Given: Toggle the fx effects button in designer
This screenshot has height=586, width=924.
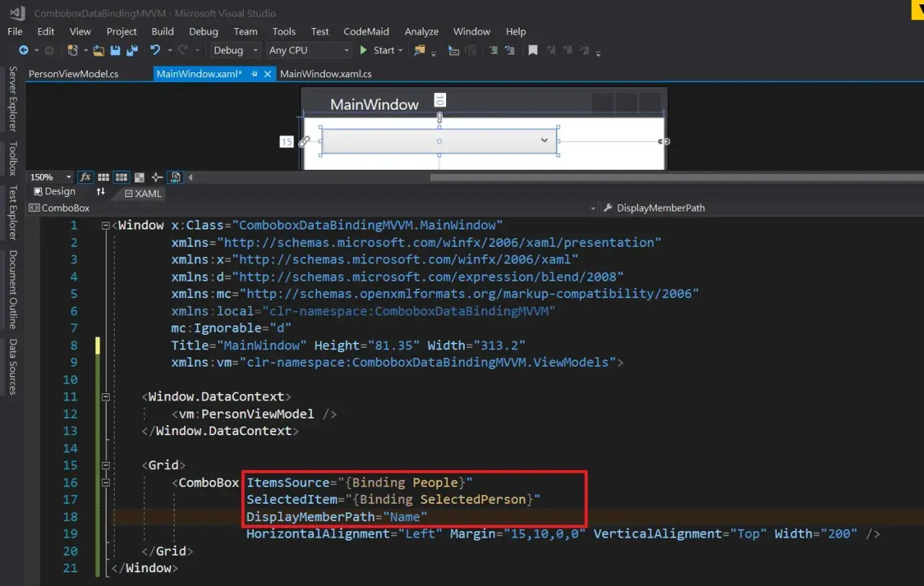Looking at the screenshot, I should pos(86,178).
